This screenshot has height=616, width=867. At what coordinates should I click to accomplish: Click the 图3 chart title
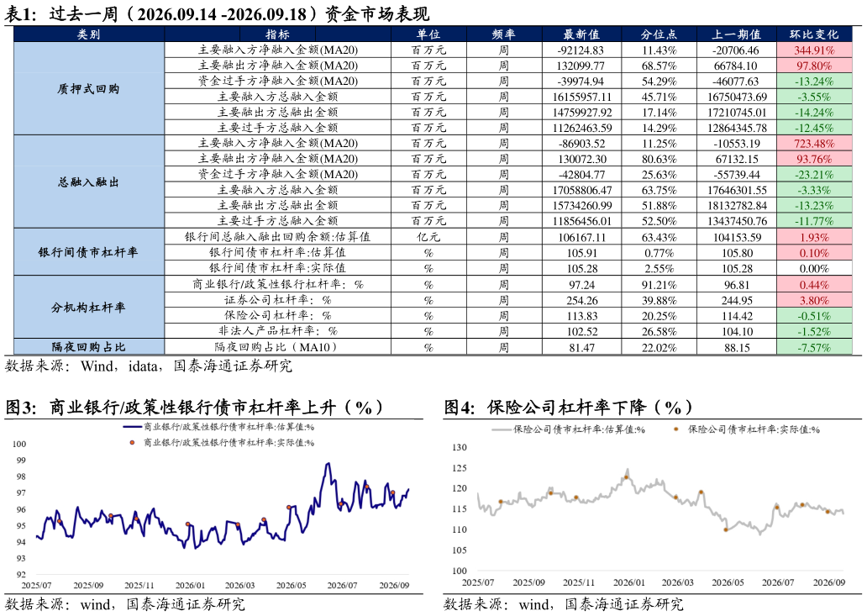point(195,408)
